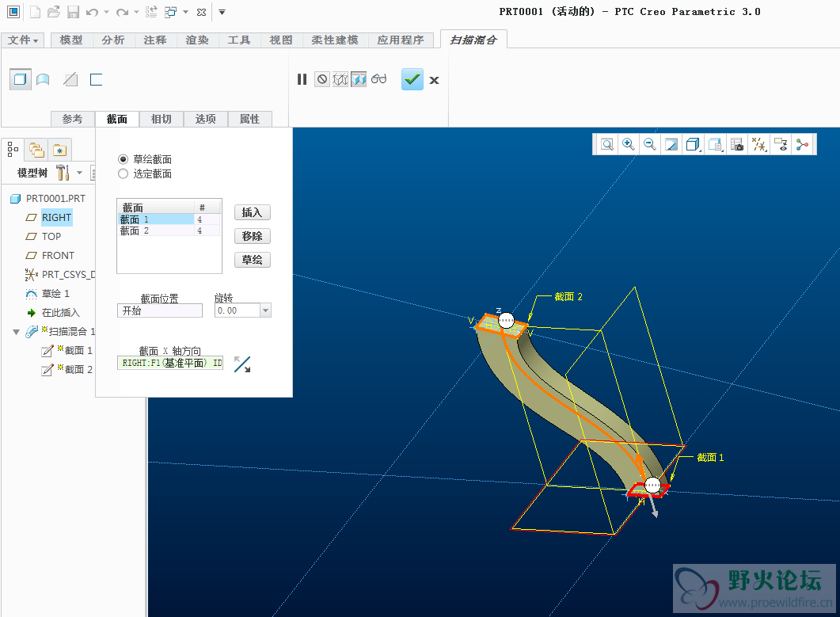This screenshot has height=617, width=840.
Task: Select the Selected Sections radio button
Action: click(x=124, y=173)
